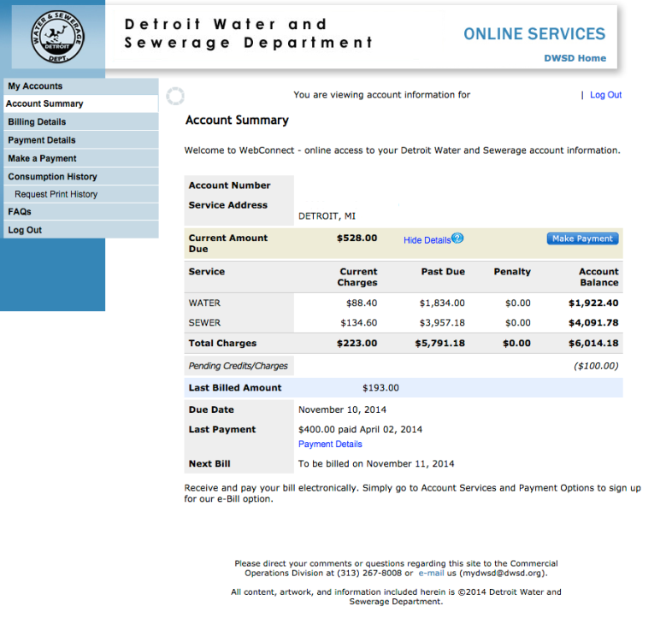This screenshot has width=672, height=624.
Task: Click the loading spinner icon near account info
Action: point(175,96)
